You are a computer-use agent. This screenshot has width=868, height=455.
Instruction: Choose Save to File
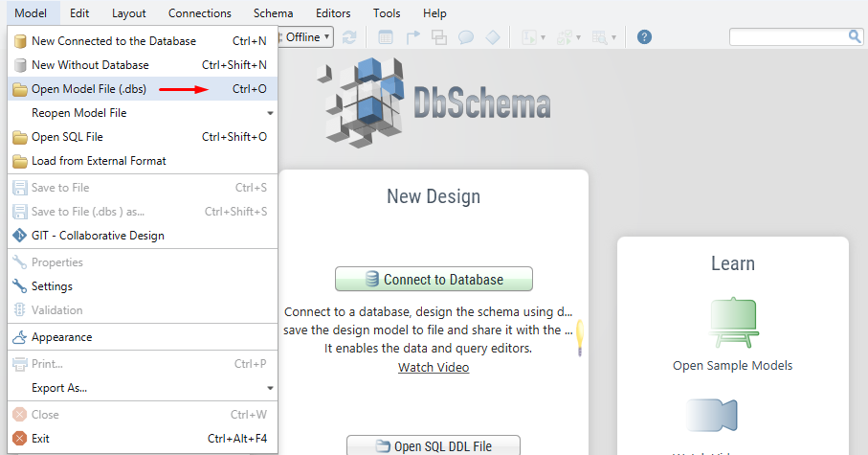(143, 188)
